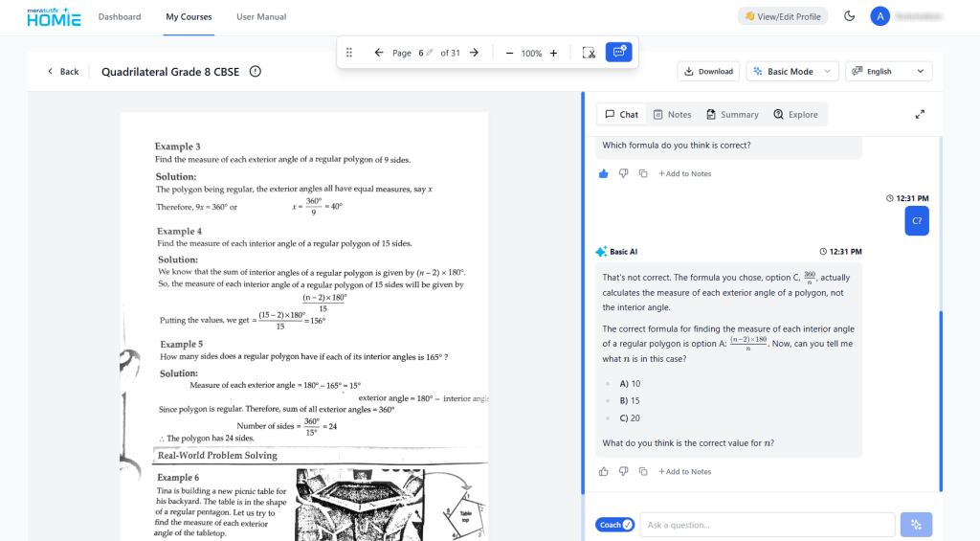Click the 100% zoom level value
Screen dimensions: 980x541
point(531,54)
